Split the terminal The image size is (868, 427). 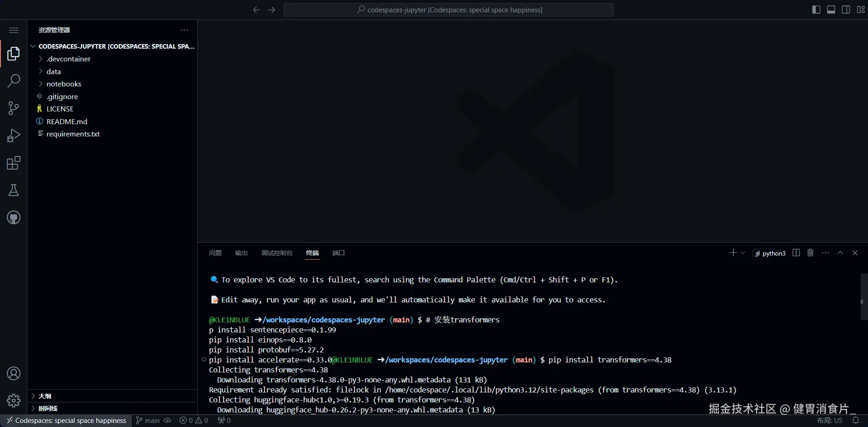[796, 253]
